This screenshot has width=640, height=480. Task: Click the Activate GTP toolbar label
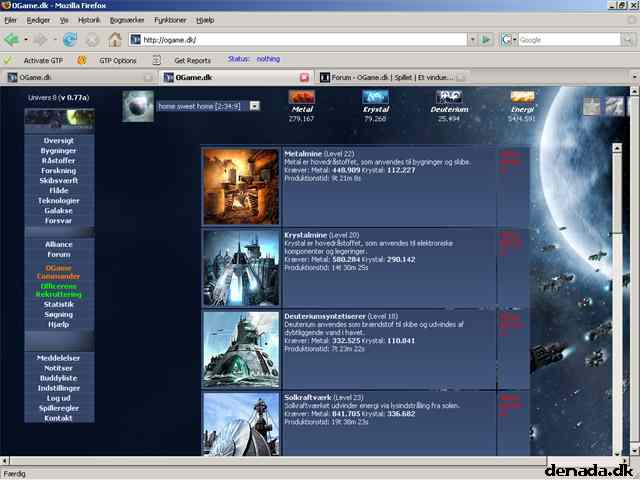tap(43, 60)
